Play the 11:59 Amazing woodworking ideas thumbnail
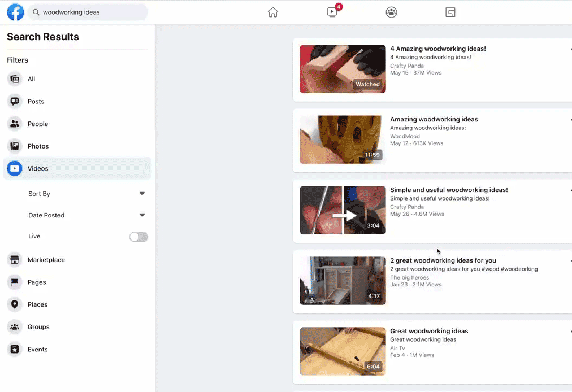The height and width of the screenshot is (392, 572). click(x=343, y=140)
